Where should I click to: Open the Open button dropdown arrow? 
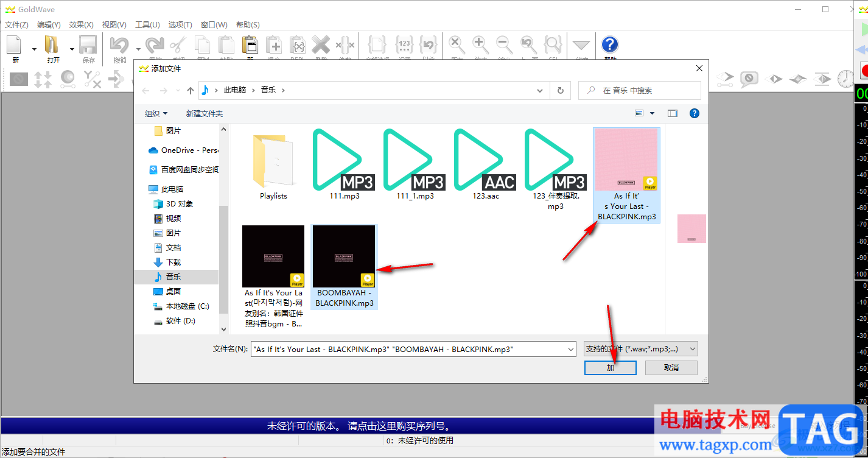(x=72, y=49)
